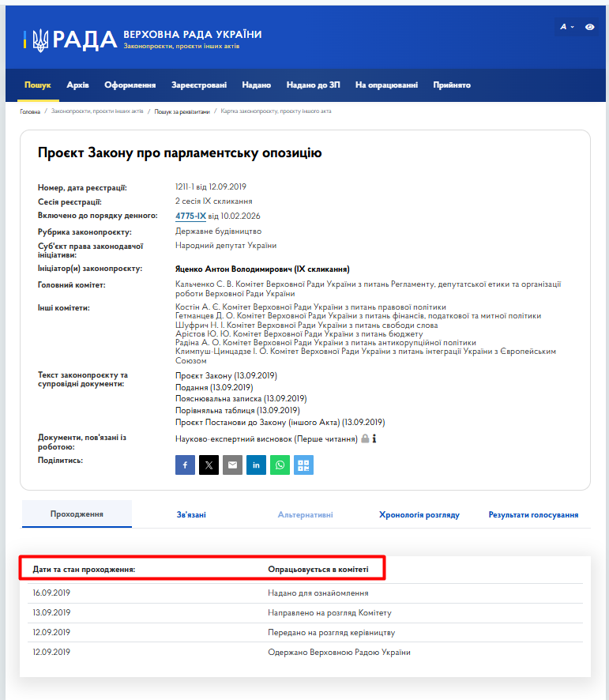Click 2 сесія IX скликання value

pos(214,201)
